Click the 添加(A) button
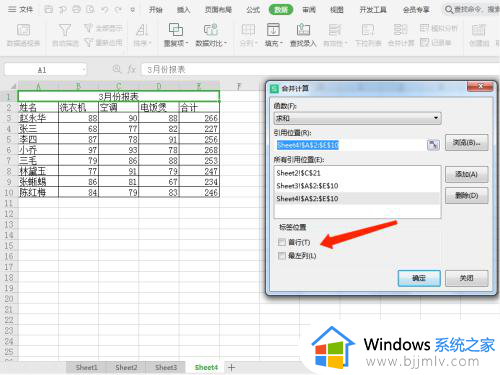500x375 pixels. tap(466, 174)
